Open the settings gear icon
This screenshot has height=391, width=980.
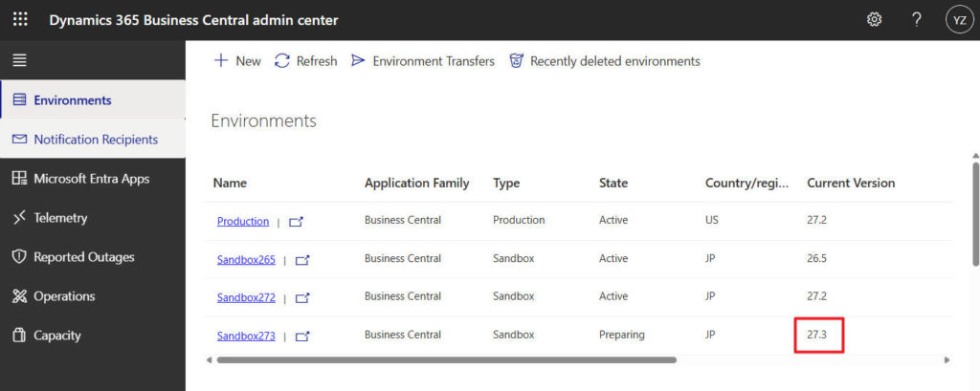(x=874, y=19)
